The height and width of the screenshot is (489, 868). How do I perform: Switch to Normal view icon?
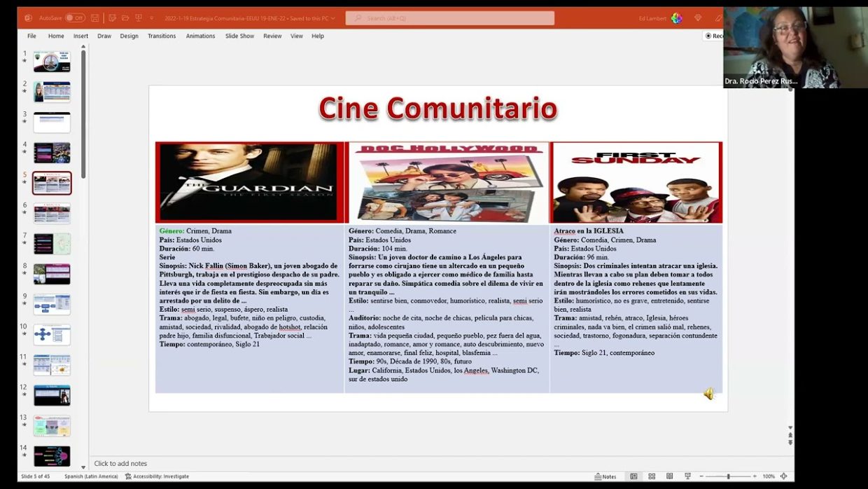click(633, 476)
